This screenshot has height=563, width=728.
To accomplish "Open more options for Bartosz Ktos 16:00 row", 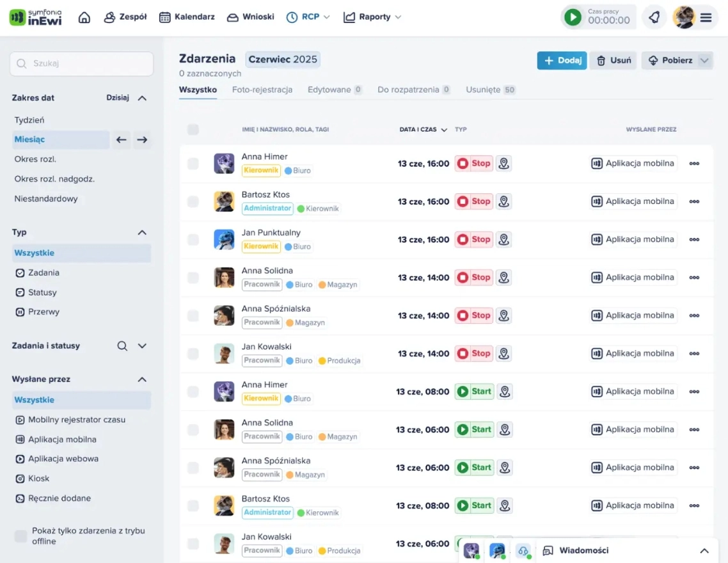I will [694, 202].
